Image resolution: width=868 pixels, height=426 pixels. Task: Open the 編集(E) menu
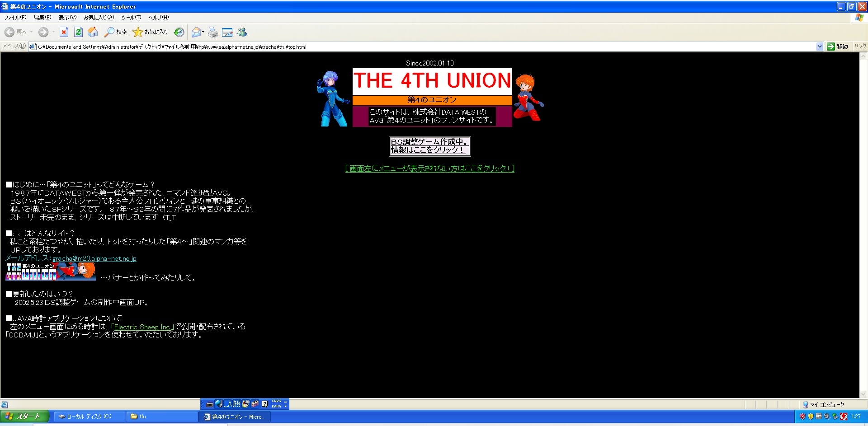[x=42, y=18]
